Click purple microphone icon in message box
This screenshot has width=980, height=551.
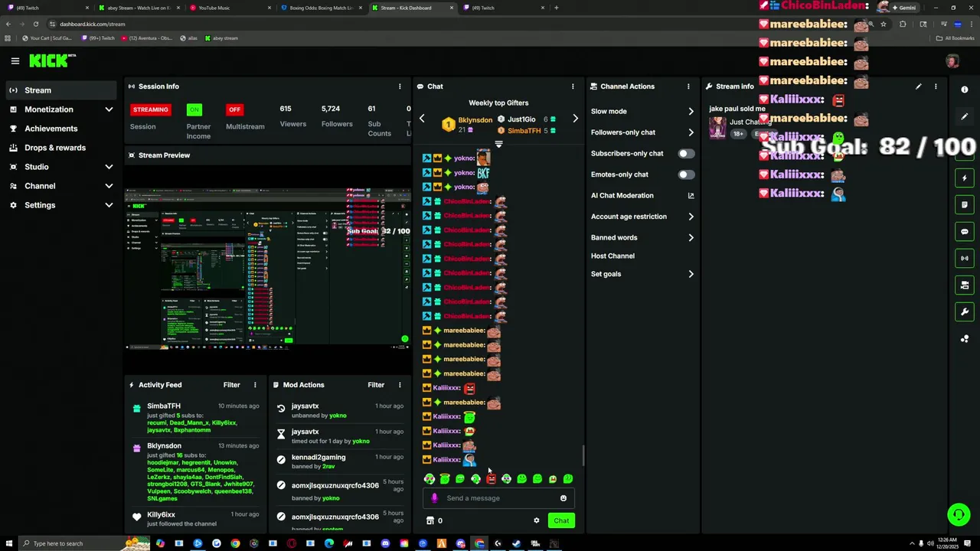pos(434,498)
